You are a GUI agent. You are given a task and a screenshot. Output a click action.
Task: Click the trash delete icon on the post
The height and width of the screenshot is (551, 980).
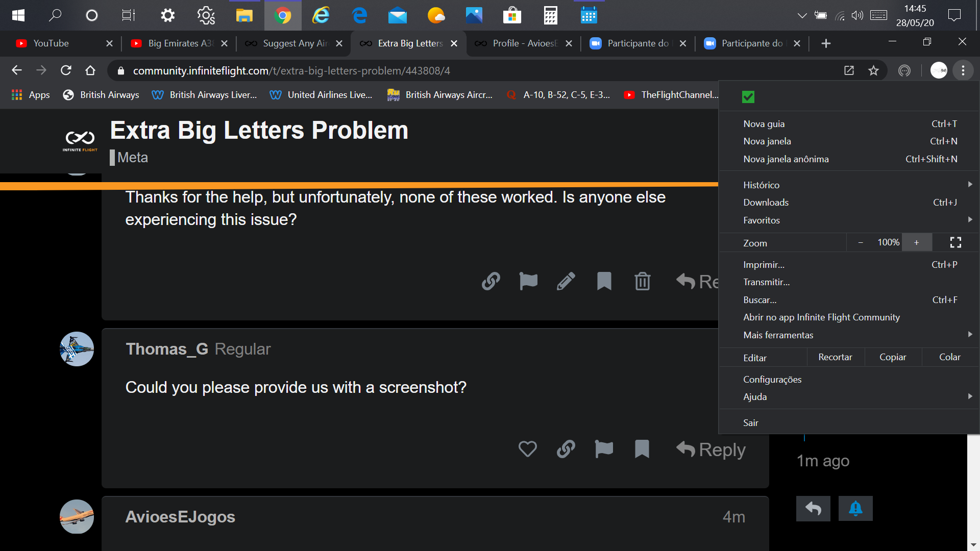642,281
